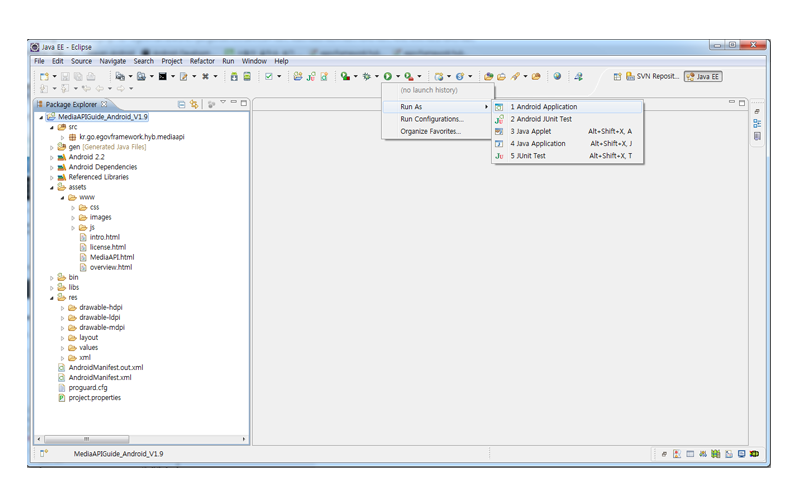This screenshot has height=500, width=800.
Task: Choose Run Configurations... entry
Action: [431, 119]
